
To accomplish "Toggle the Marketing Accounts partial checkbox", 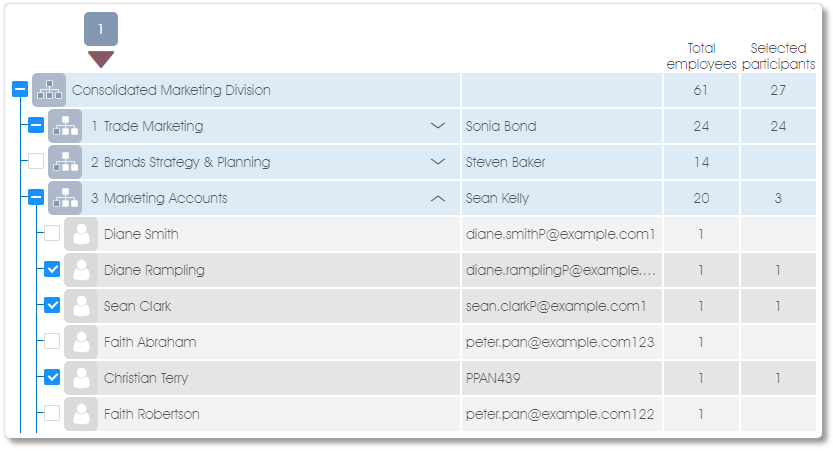I will coord(36,197).
